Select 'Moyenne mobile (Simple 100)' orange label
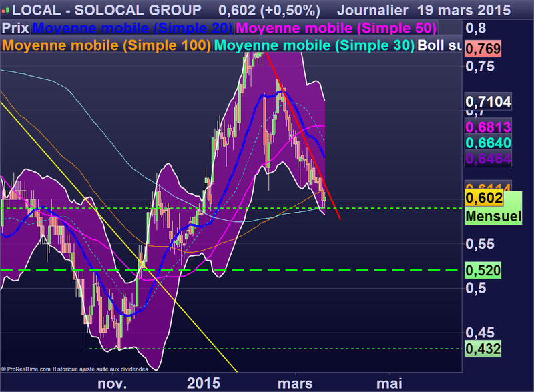This screenshot has width=534, height=392. pyautogui.click(x=106, y=45)
